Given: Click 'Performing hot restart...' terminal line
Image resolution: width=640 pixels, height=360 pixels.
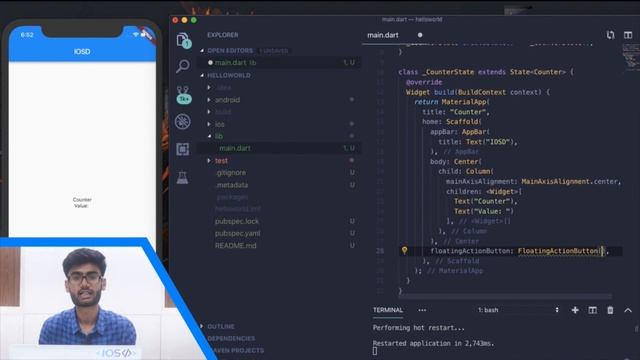Looking at the screenshot, I should point(418,328).
